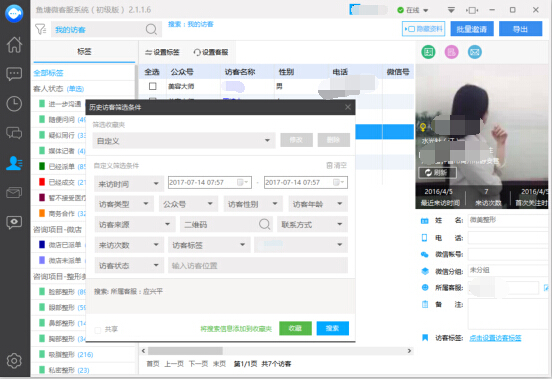Image resolution: width=552 pixels, height=379 pixels.
Task: Close the 历史访客筛选条件 dialog
Action: click(x=348, y=107)
